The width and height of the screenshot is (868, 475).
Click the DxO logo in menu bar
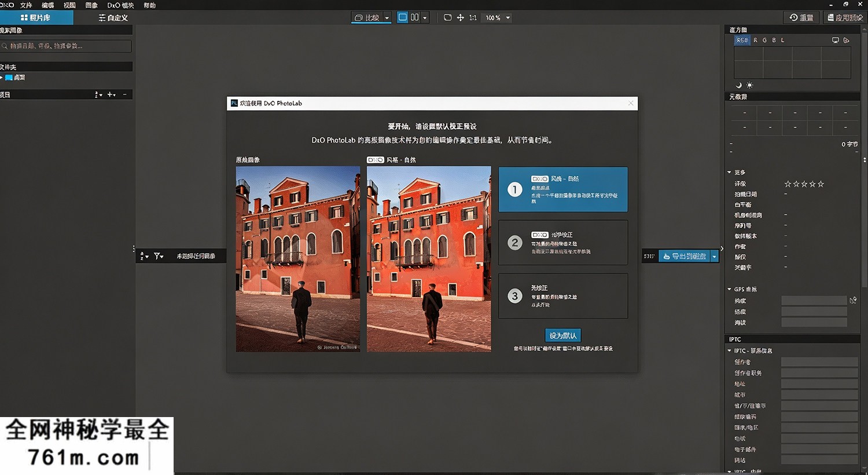tap(7, 5)
